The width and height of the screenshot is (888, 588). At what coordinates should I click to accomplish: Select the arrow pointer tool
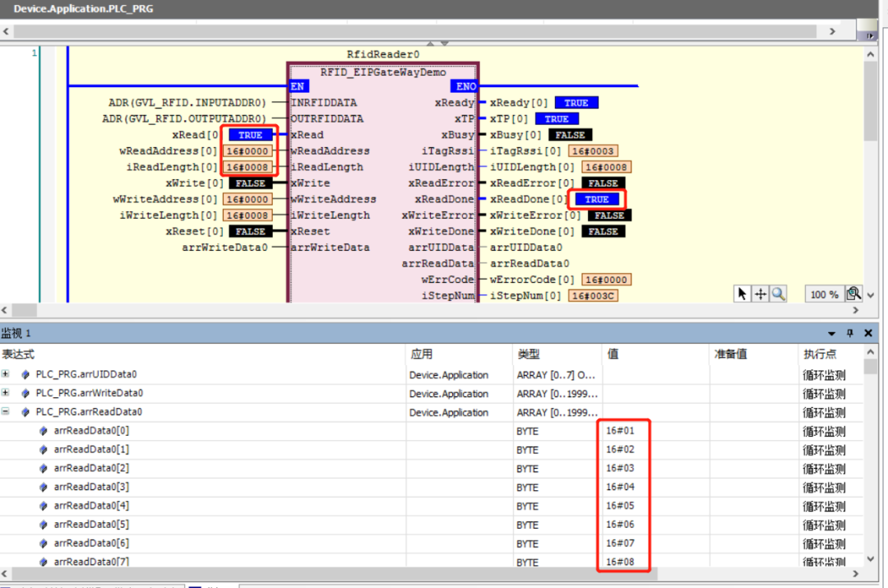click(742, 294)
